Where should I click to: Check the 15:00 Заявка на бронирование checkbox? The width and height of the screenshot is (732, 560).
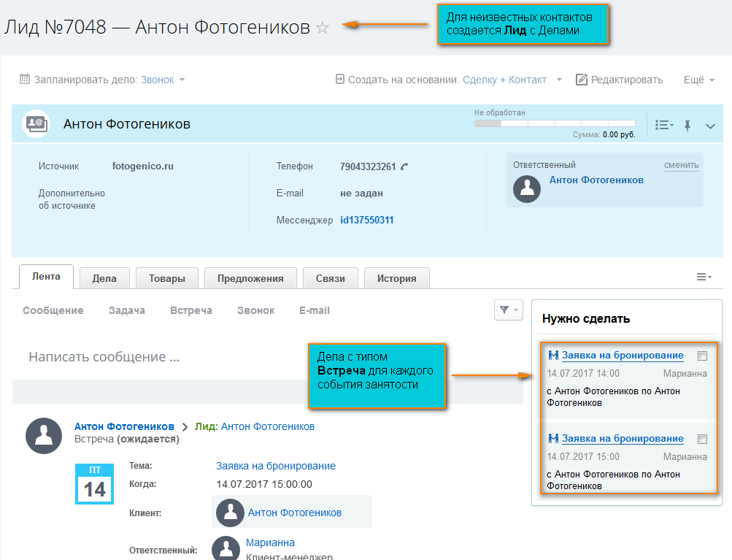click(x=702, y=440)
